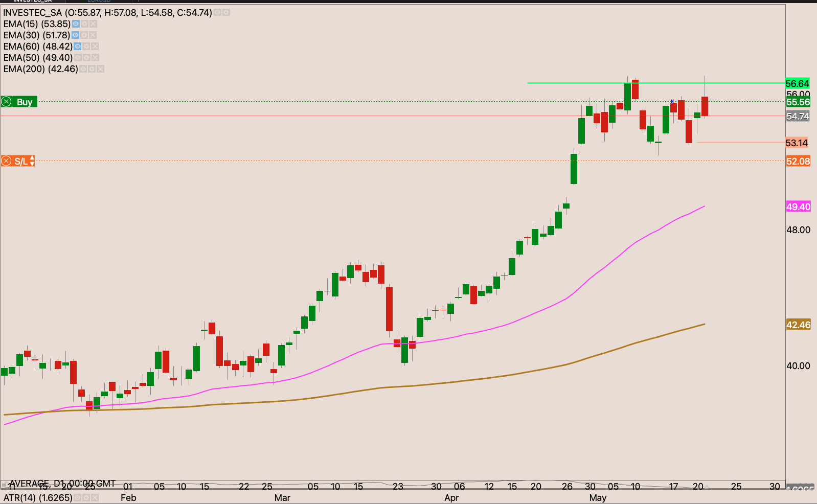Image resolution: width=817 pixels, height=504 pixels.
Task: Remove the EMA(15) indicator with X
Action: pyautogui.click(x=93, y=24)
